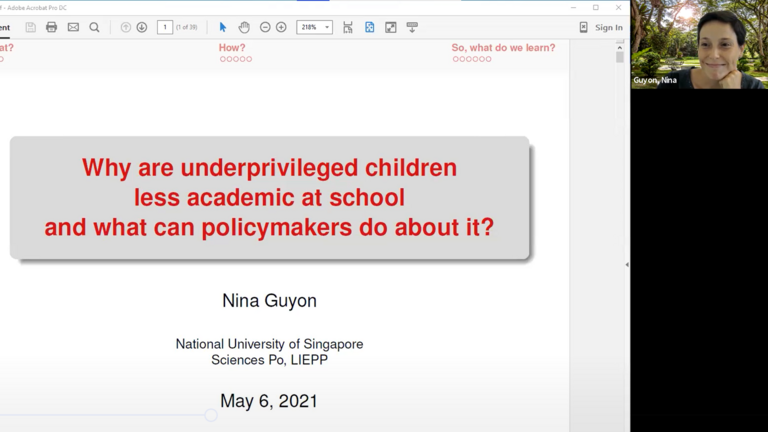
Task: Activate the Hand pan tool
Action: 244,27
